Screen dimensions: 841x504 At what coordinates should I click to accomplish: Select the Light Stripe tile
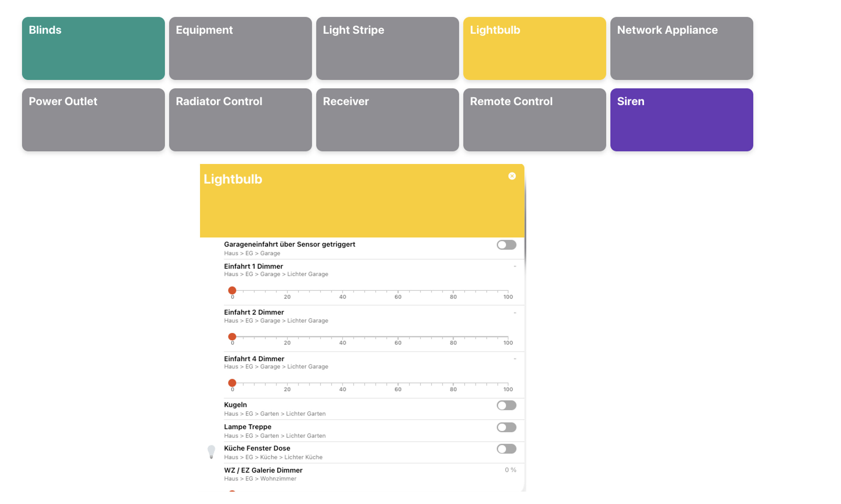tap(387, 48)
